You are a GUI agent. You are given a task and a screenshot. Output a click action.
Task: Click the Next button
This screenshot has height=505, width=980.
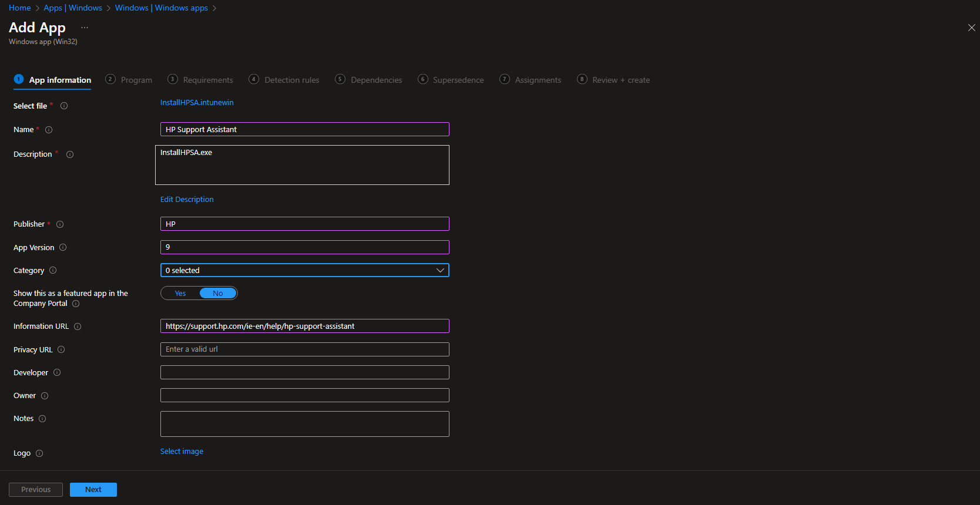tap(93, 490)
